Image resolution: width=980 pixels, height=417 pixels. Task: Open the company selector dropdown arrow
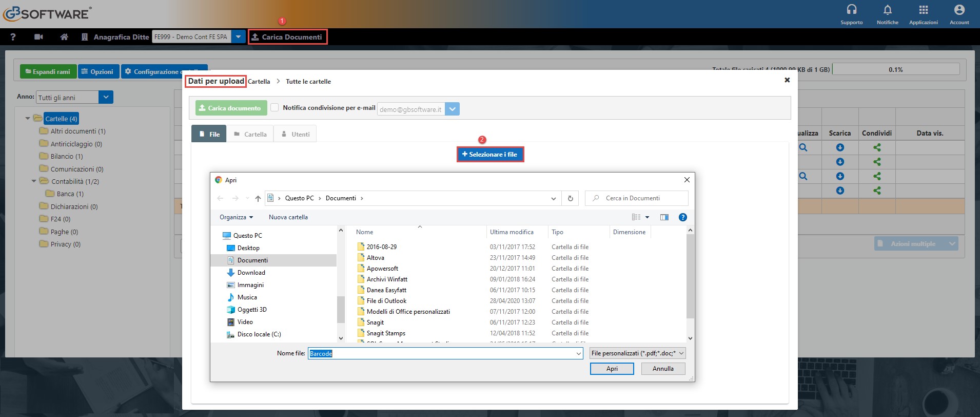point(238,37)
